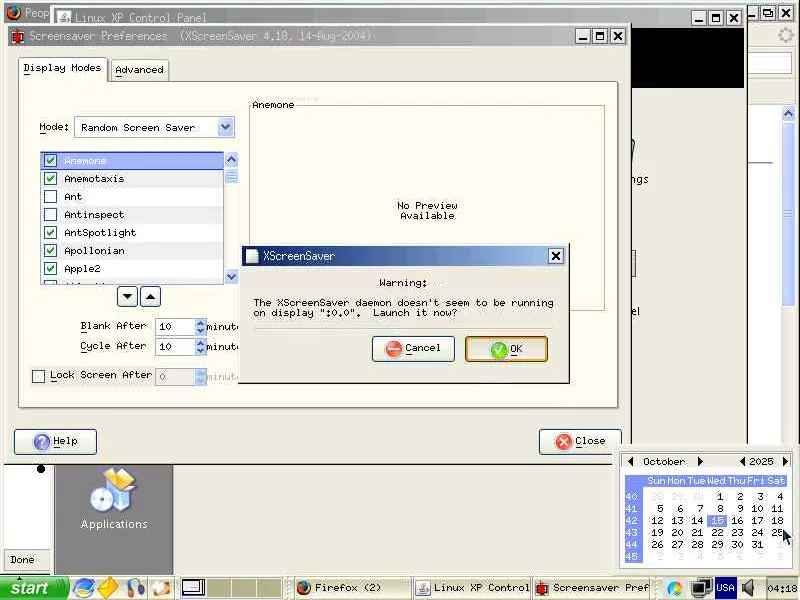Enable the Ant screensaver checkbox

pyautogui.click(x=51, y=196)
